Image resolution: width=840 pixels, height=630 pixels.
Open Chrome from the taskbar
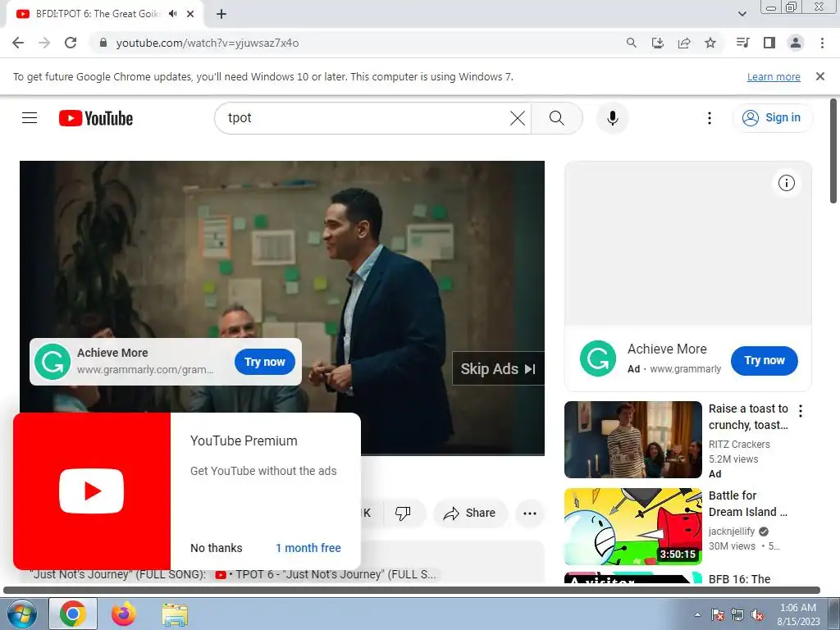(73, 614)
